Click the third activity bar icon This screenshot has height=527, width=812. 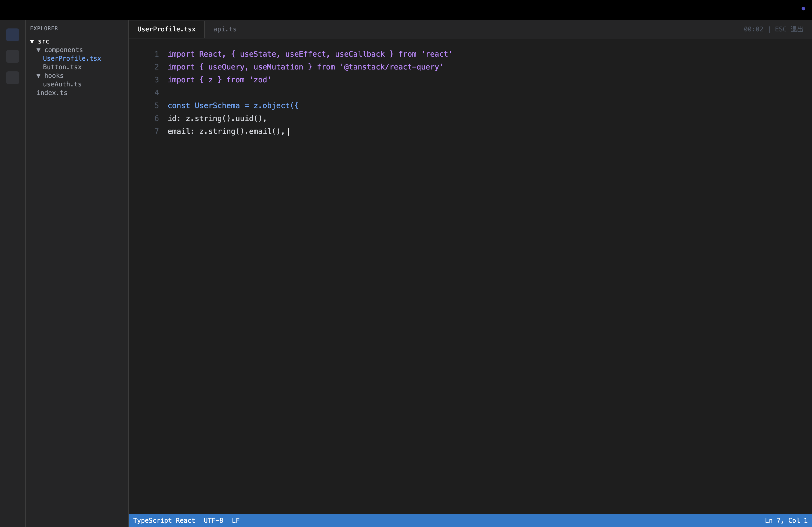13,78
